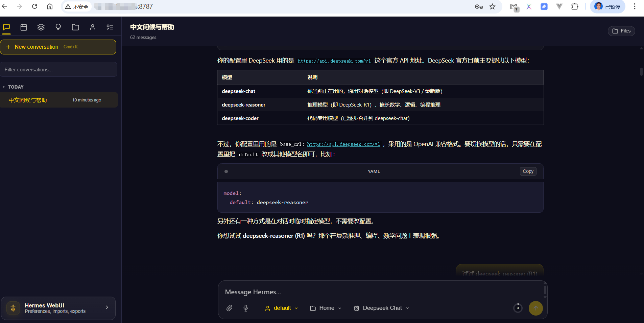644x323 pixels.
Task: Open the Files panel button
Action: (621, 31)
